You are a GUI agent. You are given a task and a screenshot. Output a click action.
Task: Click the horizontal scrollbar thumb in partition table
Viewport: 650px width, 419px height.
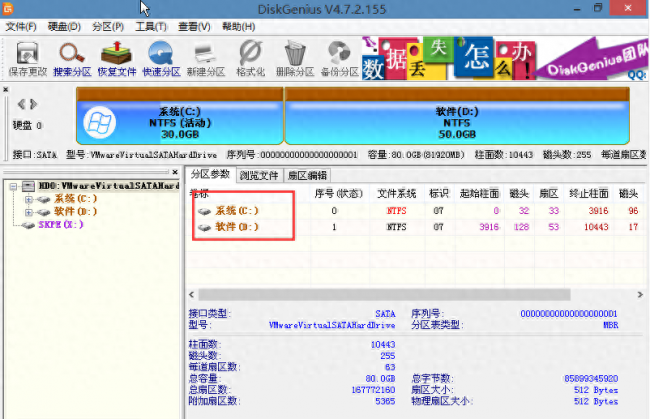[384, 295]
